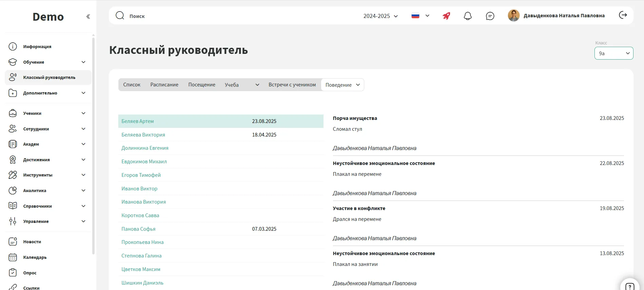Image resolution: width=644 pixels, height=290 pixels.
Task: Open Календарь from the sidebar
Action: 35,257
